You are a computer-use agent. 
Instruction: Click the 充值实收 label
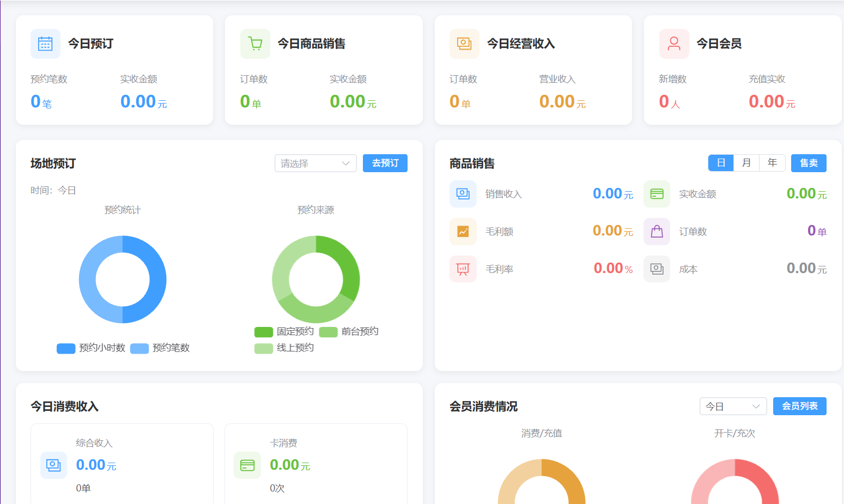click(767, 79)
